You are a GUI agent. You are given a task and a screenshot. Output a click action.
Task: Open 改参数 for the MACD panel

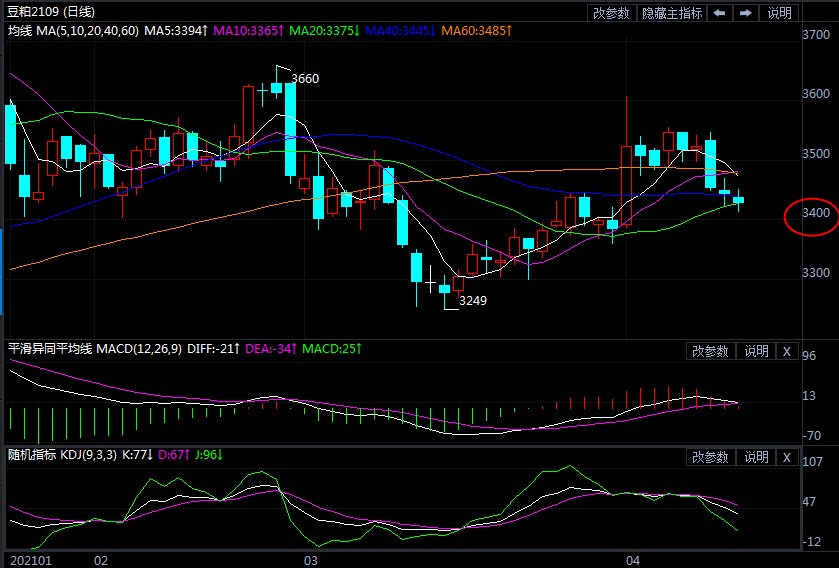pos(711,351)
